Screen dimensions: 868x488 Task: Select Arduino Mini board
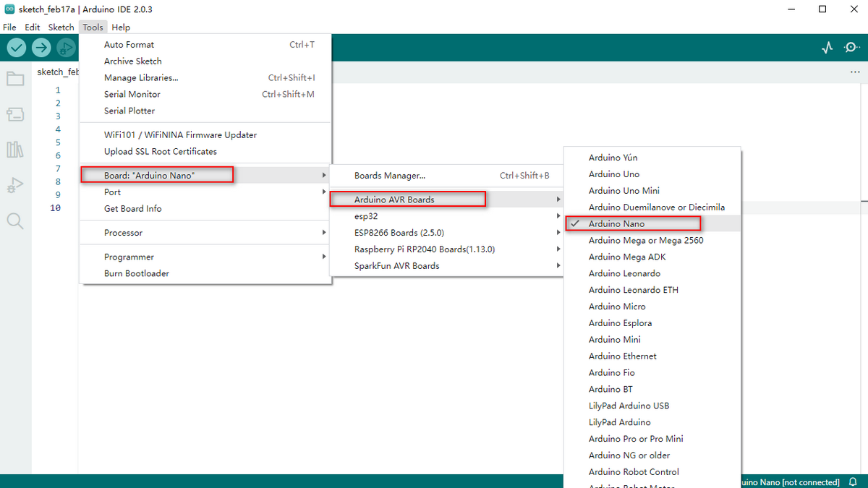[x=652, y=340]
